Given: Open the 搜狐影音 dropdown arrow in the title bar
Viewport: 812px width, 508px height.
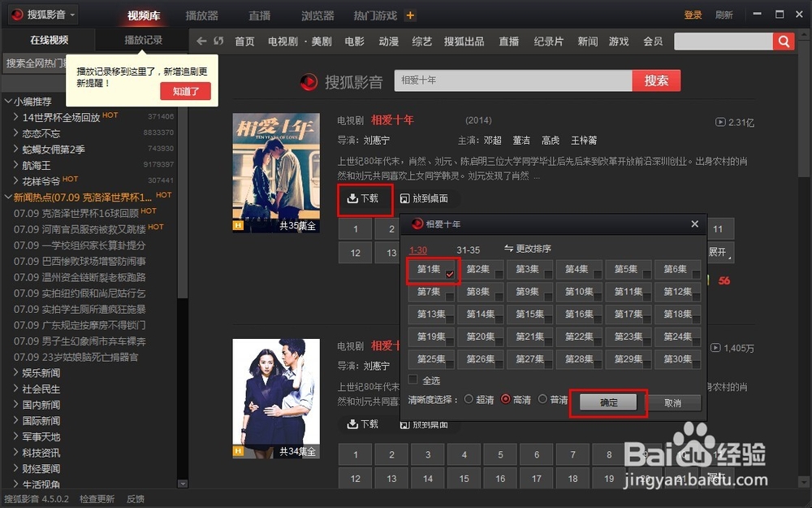Looking at the screenshot, I should [x=72, y=15].
